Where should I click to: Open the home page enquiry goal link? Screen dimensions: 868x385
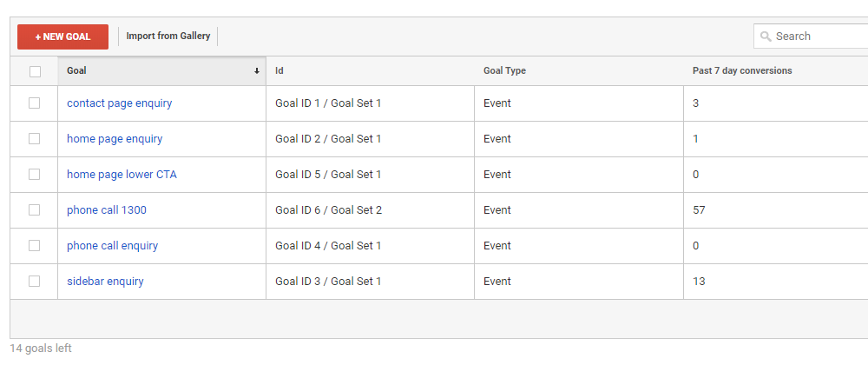click(x=115, y=138)
